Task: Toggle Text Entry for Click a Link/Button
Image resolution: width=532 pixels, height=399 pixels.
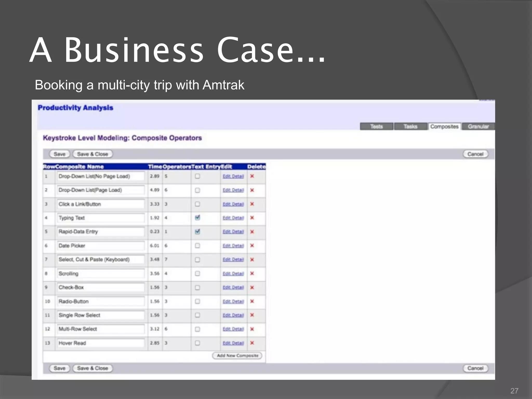Action: 197,204
